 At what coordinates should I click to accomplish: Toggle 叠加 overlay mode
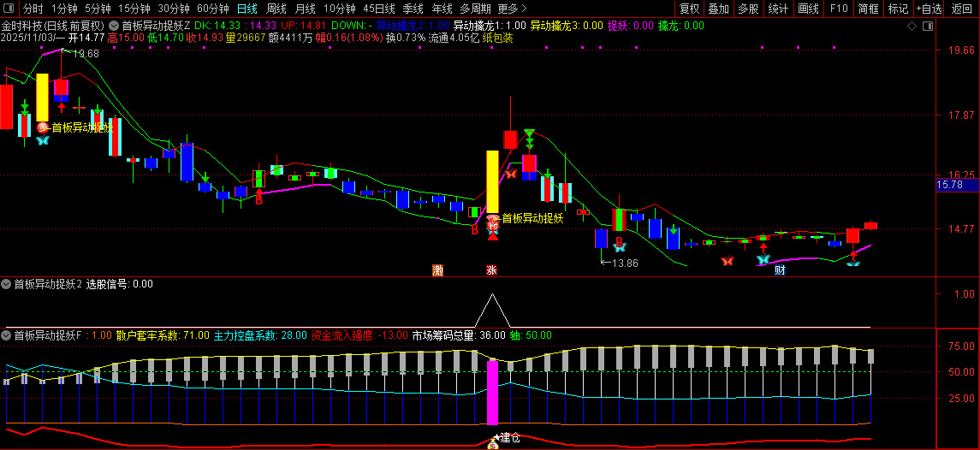click(x=719, y=9)
